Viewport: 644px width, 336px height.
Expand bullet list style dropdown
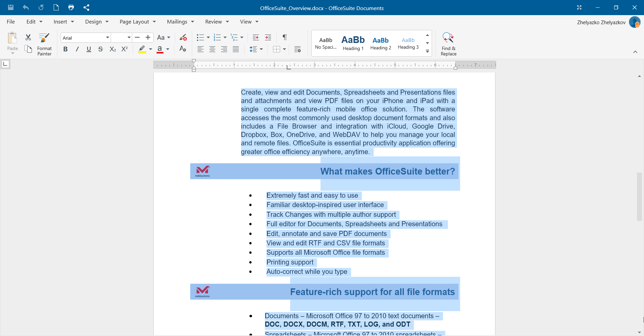pyautogui.click(x=208, y=38)
